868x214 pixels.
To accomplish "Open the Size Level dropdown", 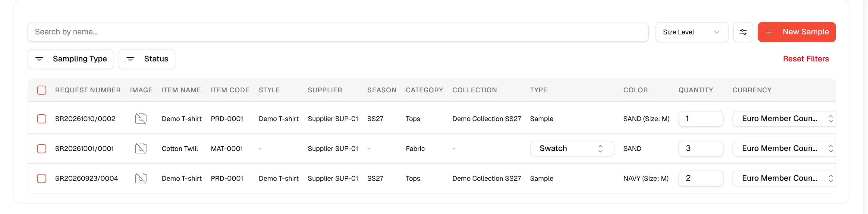I will click(x=691, y=32).
